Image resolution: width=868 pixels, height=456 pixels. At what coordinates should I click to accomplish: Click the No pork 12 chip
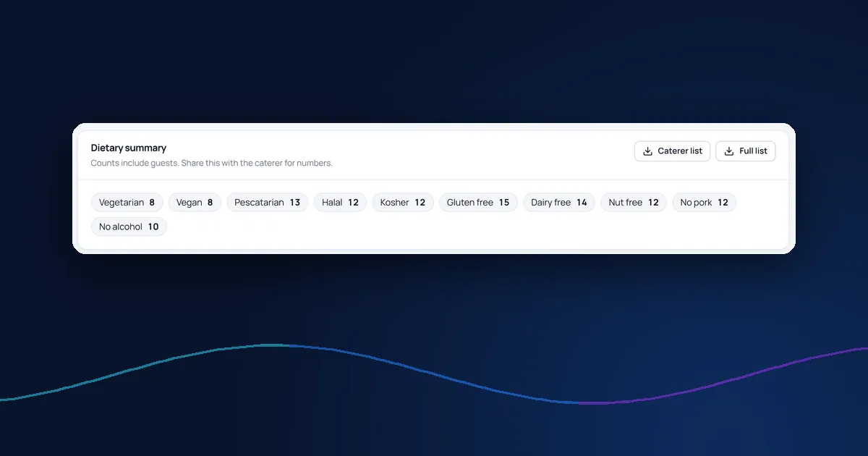tap(705, 203)
